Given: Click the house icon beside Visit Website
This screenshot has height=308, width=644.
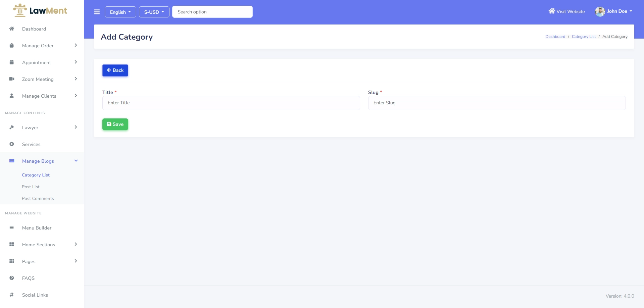Looking at the screenshot, I should (552, 11).
